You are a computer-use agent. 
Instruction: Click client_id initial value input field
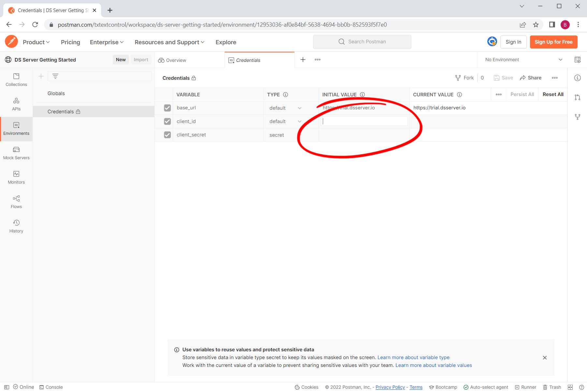click(x=364, y=121)
